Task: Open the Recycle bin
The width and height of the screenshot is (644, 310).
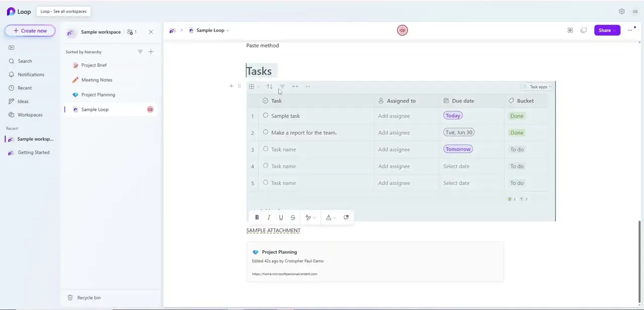Action: coord(89,298)
